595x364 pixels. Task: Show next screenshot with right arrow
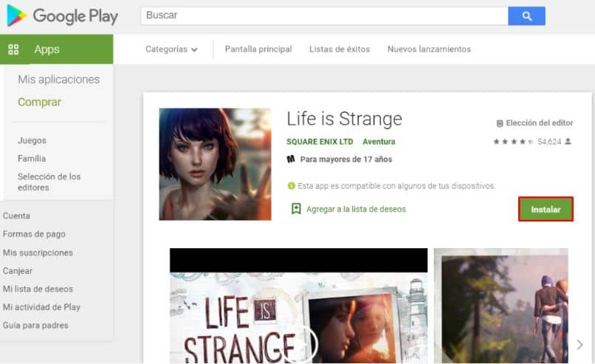point(579,345)
